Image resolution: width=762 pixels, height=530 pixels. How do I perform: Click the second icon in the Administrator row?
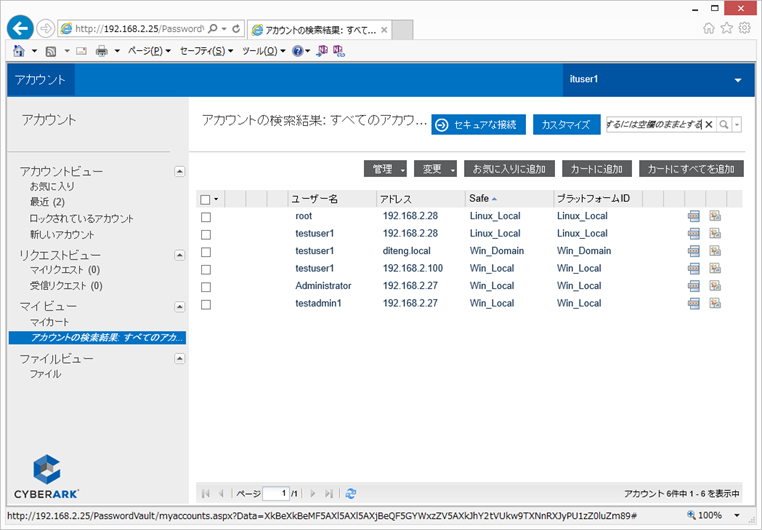[x=715, y=286]
